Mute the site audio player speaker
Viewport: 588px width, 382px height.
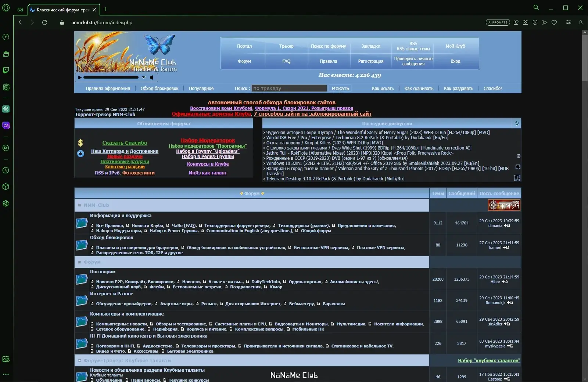pyautogui.click(x=151, y=78)
